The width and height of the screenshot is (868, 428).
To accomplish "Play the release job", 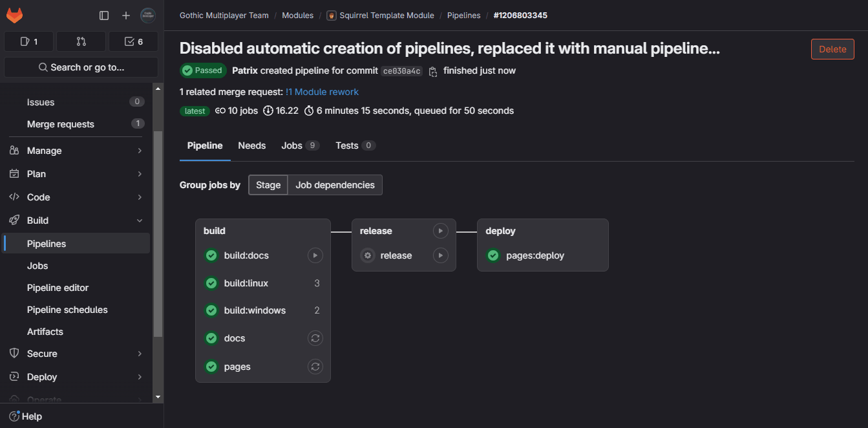I will pyautogui.click(x=440, y=255).
